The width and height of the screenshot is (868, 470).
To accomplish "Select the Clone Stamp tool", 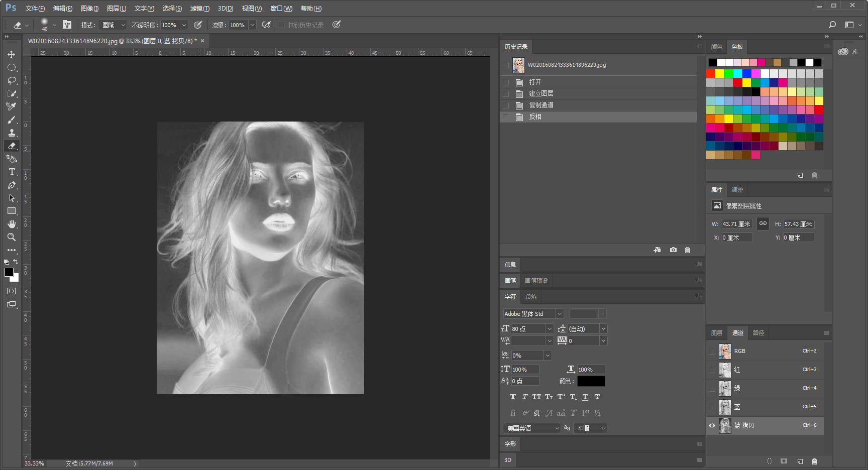I will tap(12, 133).
